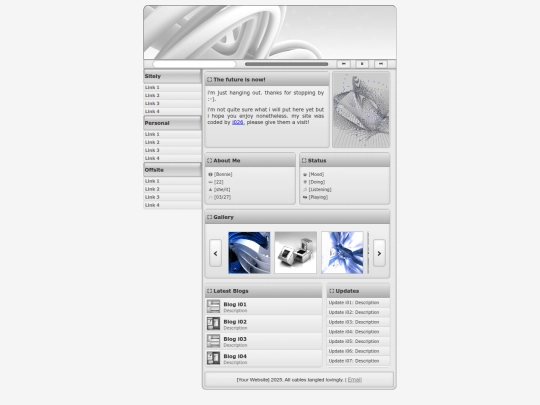Select 'Update i05: Description' row
Viewport: 540px width, 405px height.
[358, 341]
